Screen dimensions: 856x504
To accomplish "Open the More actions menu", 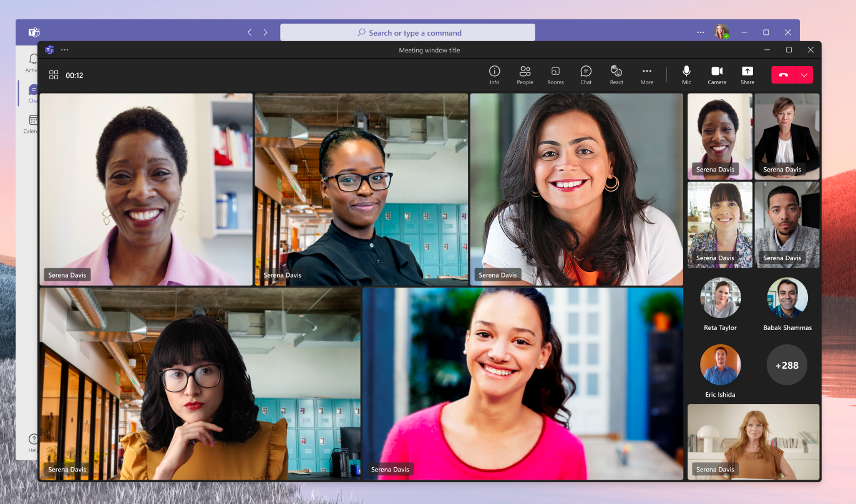I will (647, 74).
